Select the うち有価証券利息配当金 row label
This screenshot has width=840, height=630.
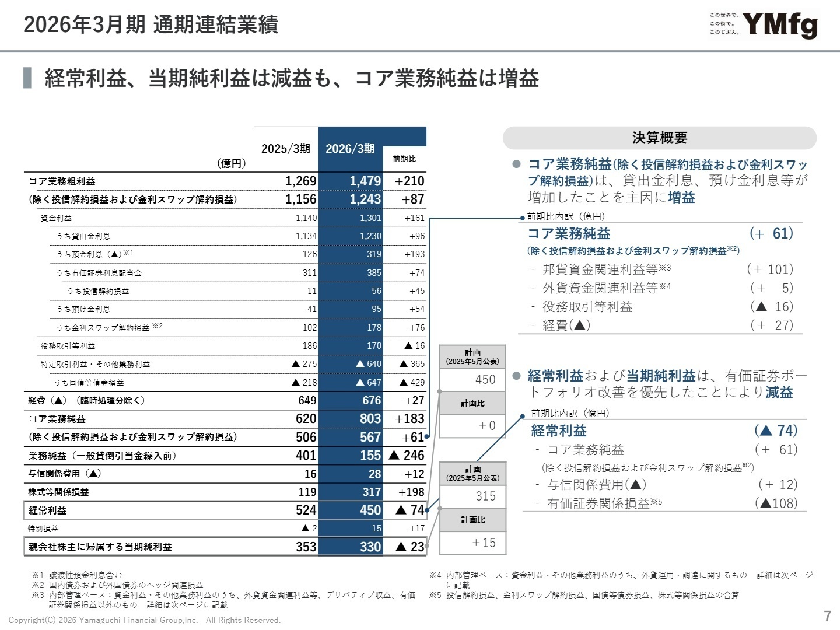click(x=99, y=273)
